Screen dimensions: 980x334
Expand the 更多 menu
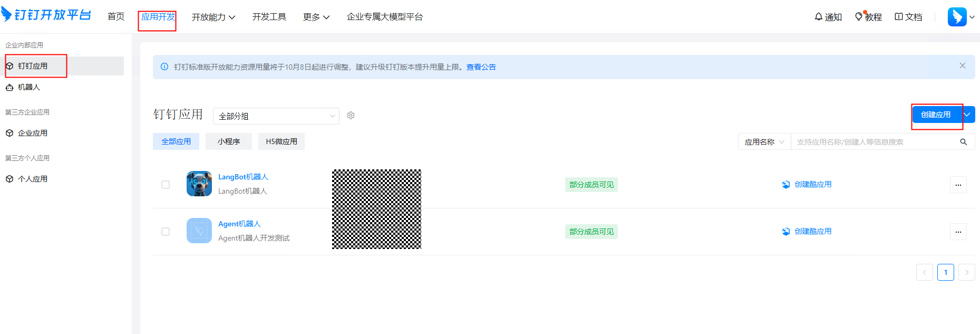point(316,17)
